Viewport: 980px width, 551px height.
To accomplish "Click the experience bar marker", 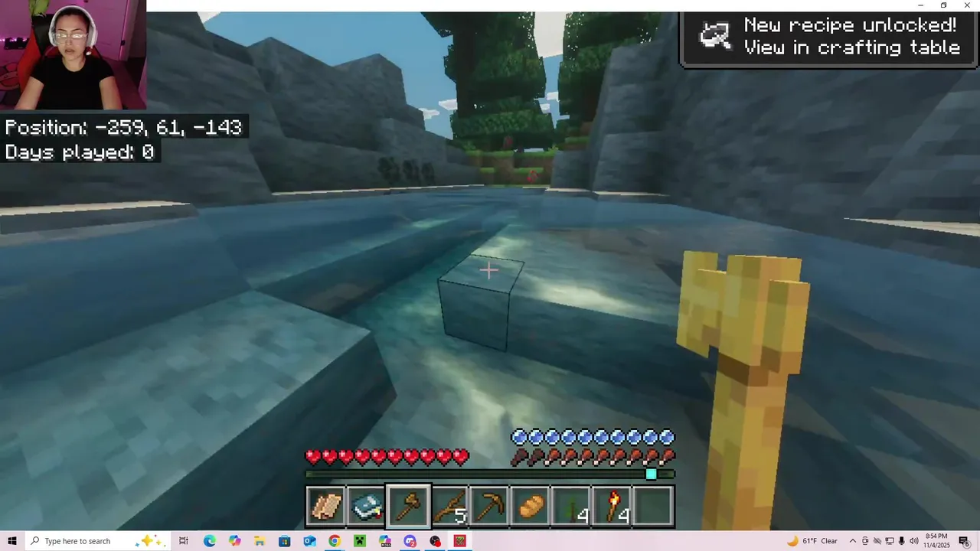I will click(x=651, y=474).
